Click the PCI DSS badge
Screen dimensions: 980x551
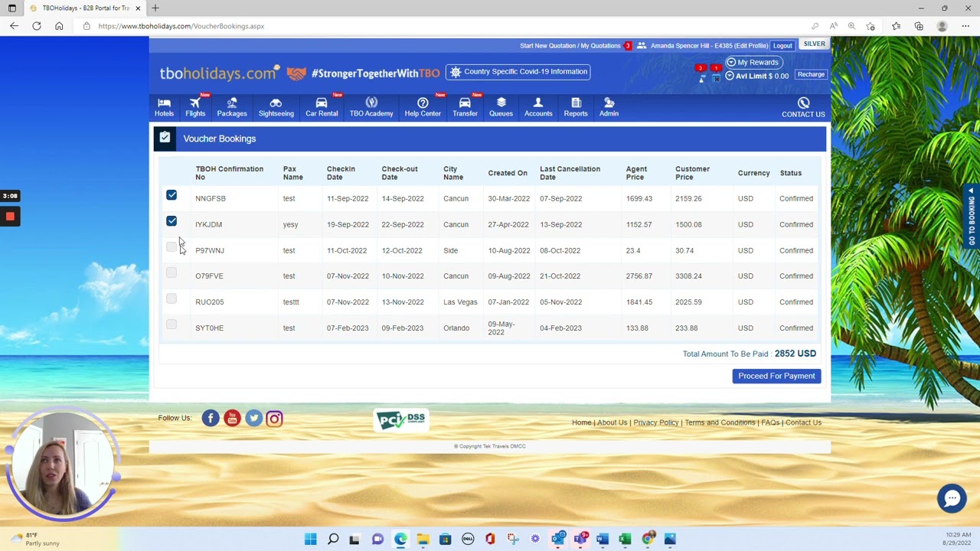pos(401,419)
